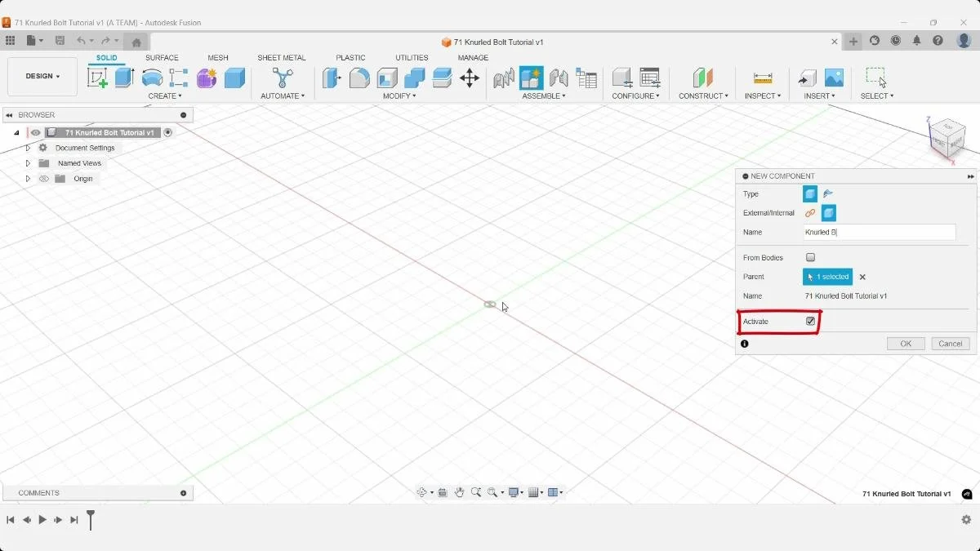This screenshot has width=980, height=551.
Task: Click the Look At icon in navigation bar
Action: coord(443,492)
